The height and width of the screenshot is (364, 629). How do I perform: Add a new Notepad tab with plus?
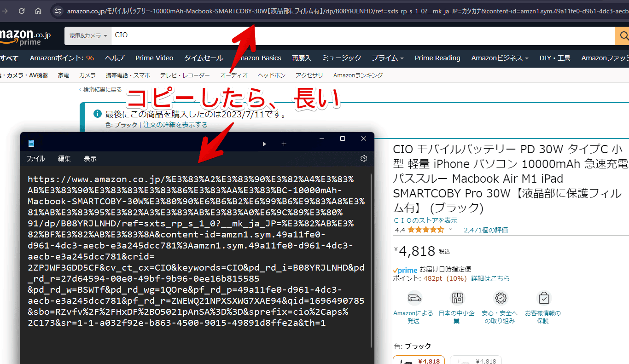[x=284, y=144]
